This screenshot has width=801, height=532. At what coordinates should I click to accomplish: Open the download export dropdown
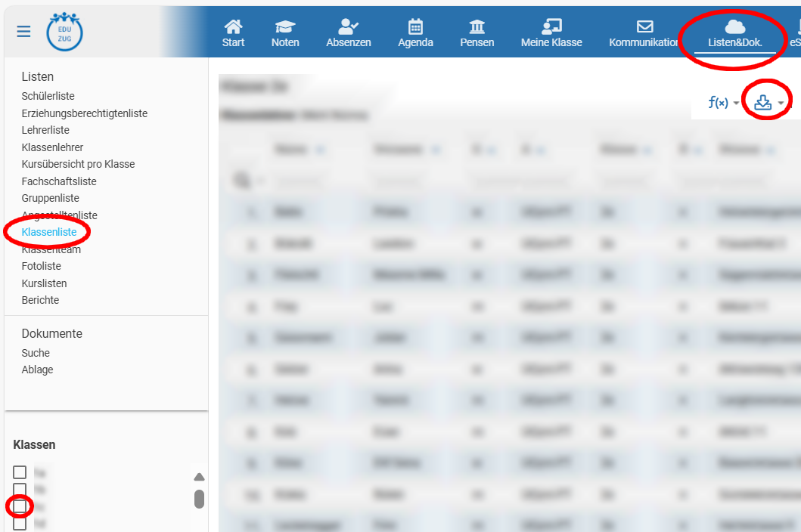[x=769, y=103]
